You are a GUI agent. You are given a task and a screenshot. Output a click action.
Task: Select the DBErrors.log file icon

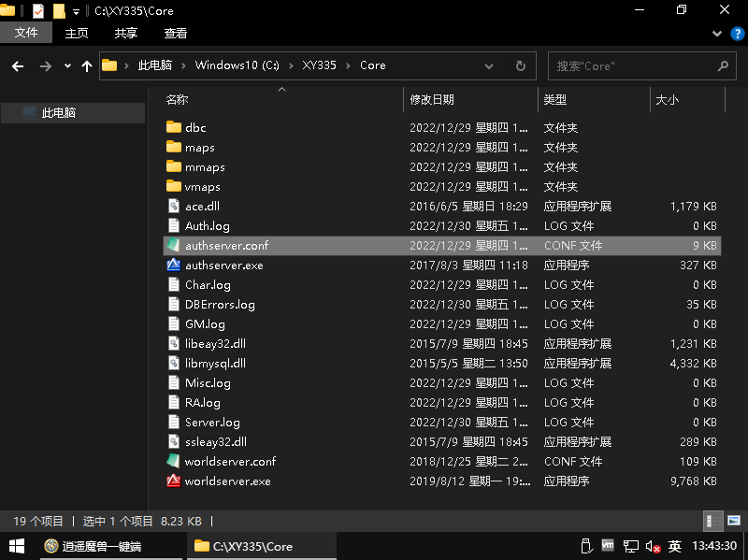(174, 304)
